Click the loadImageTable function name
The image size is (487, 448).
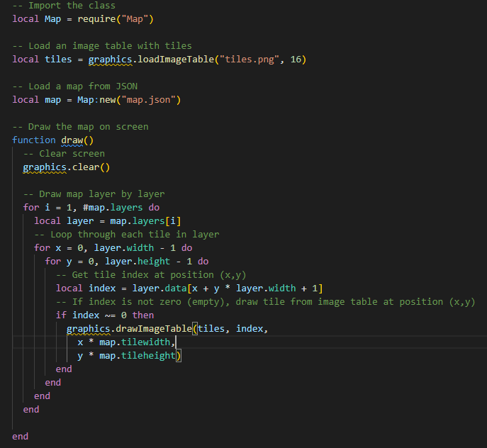coord(176,60)
